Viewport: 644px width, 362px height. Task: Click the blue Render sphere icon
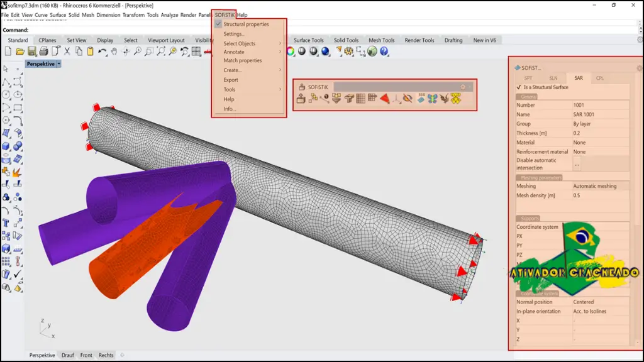tap(325, 52)
